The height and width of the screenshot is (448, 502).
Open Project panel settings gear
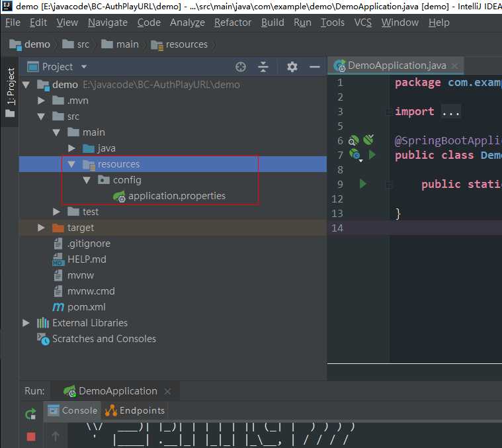coord(292,67)
